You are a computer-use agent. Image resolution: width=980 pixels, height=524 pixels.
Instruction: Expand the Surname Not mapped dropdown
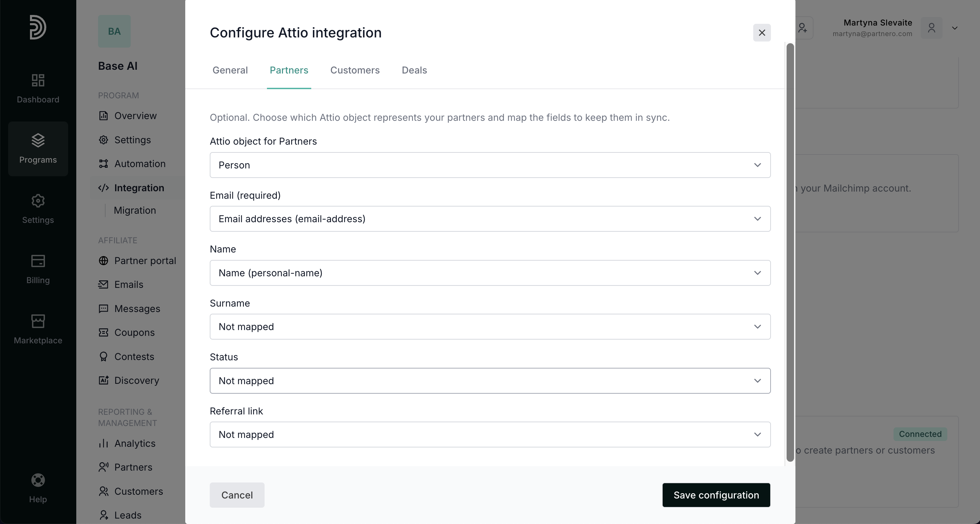[490, 327]
